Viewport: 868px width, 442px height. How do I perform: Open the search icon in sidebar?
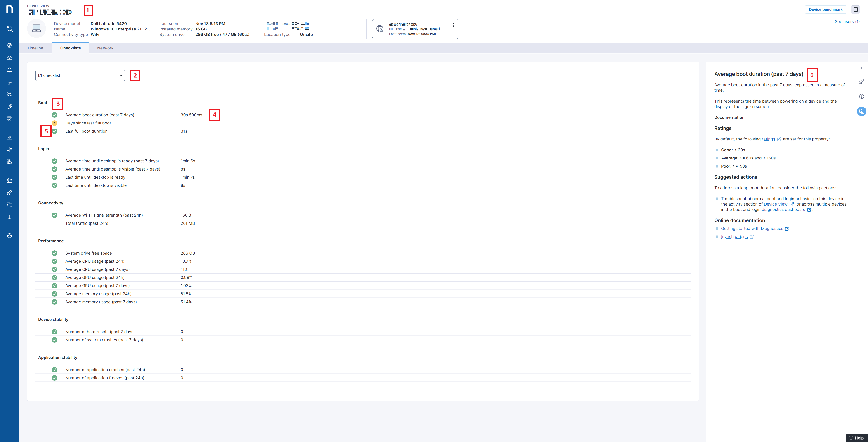(x=9, y=29)
